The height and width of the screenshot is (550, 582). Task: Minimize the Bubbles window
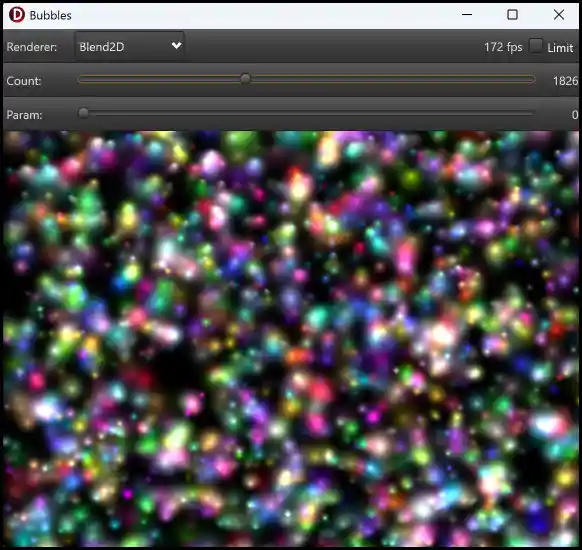pyautogui.click(x=467, y=15)
